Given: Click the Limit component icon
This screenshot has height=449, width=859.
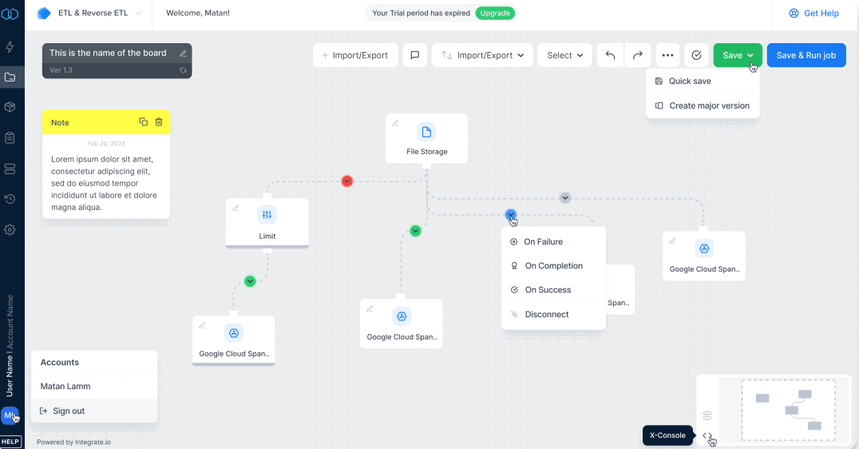Looking at the screenshot, I should coord(267,215).
